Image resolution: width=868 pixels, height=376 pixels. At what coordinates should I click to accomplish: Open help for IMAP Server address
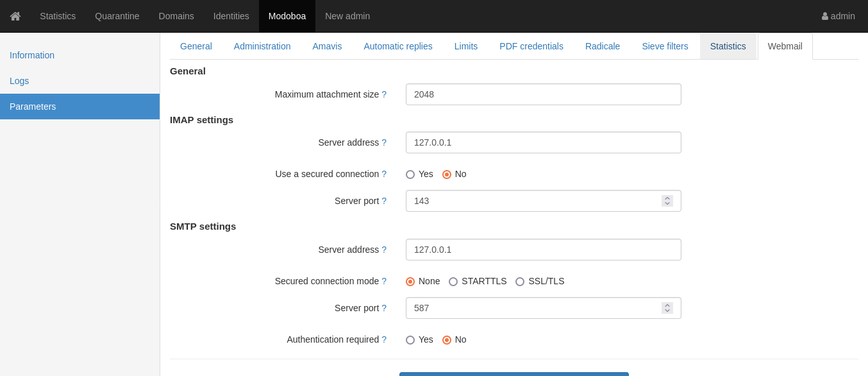(384, 142)
